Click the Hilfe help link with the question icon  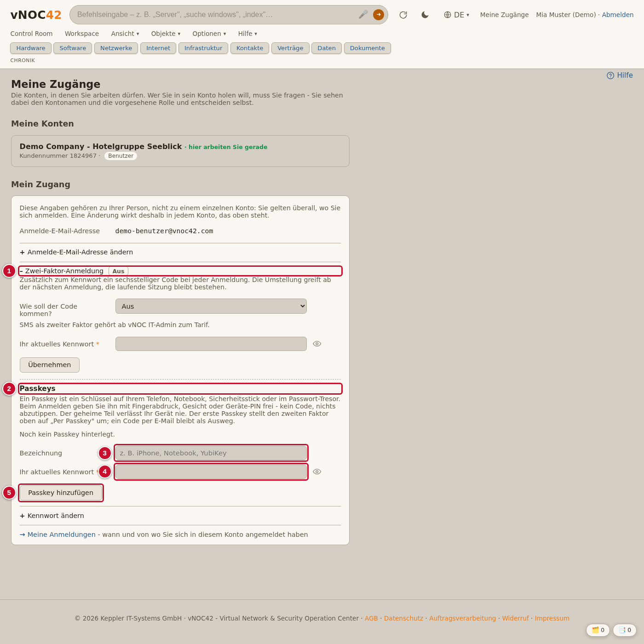tap(620, 75)
